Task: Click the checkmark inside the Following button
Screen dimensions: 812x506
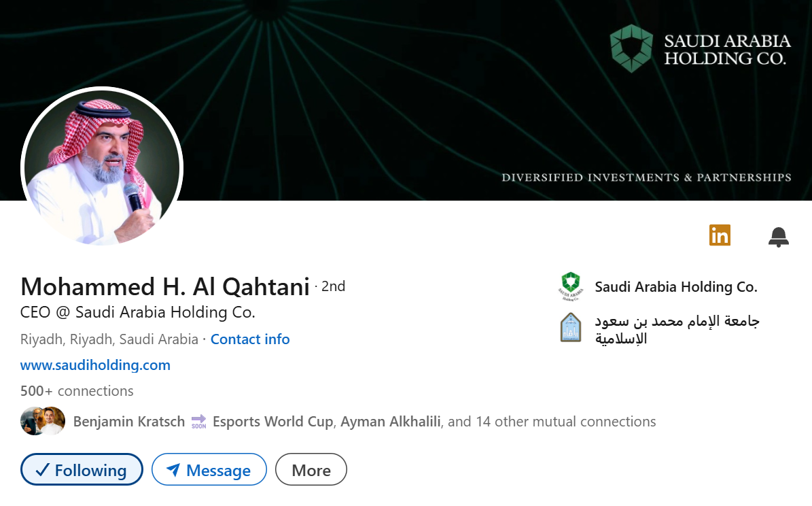Action: (43, 469)
